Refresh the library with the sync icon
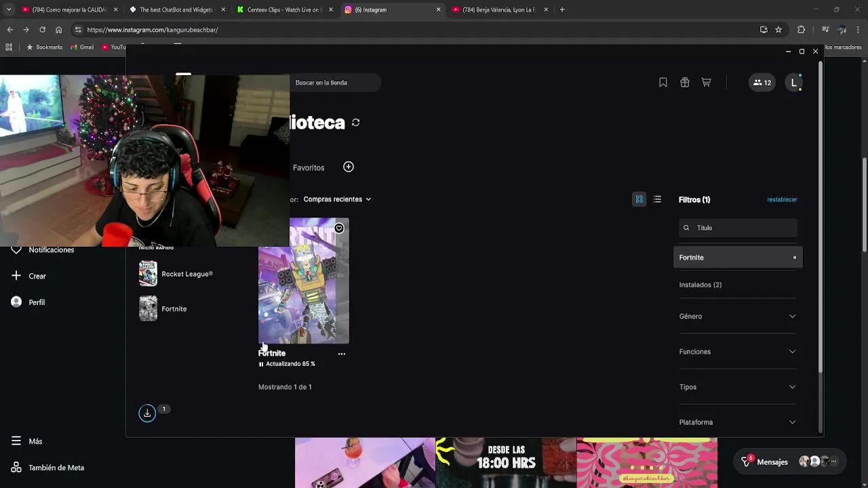 pos(355,123)
